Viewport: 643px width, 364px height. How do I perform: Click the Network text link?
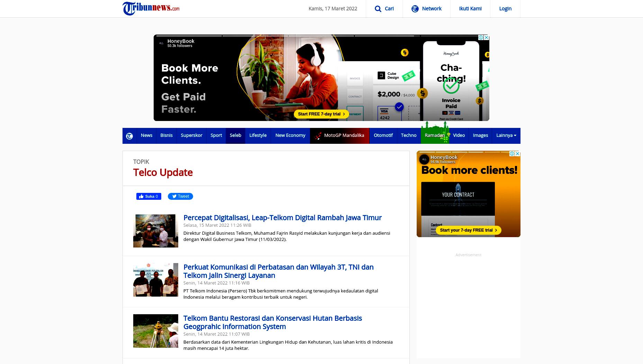[x=432, y=9]
